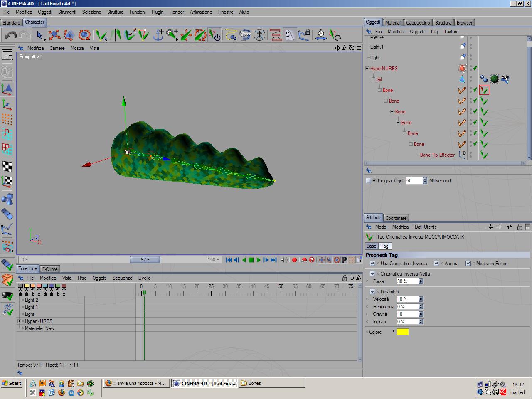Switch to the Materiali tab
This screenshot has height=399, width=532.
click(393, 23)
